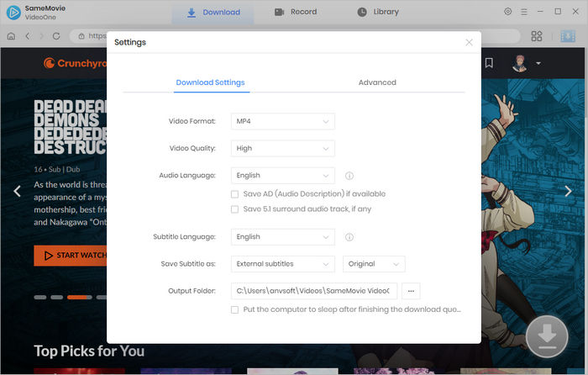
Task: Click the home icon in browser bar
Action: click(x=11, y=36)
